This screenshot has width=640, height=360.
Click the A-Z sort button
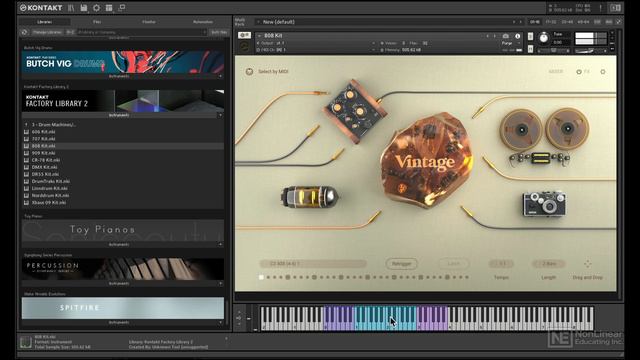[x=70, y=32]
